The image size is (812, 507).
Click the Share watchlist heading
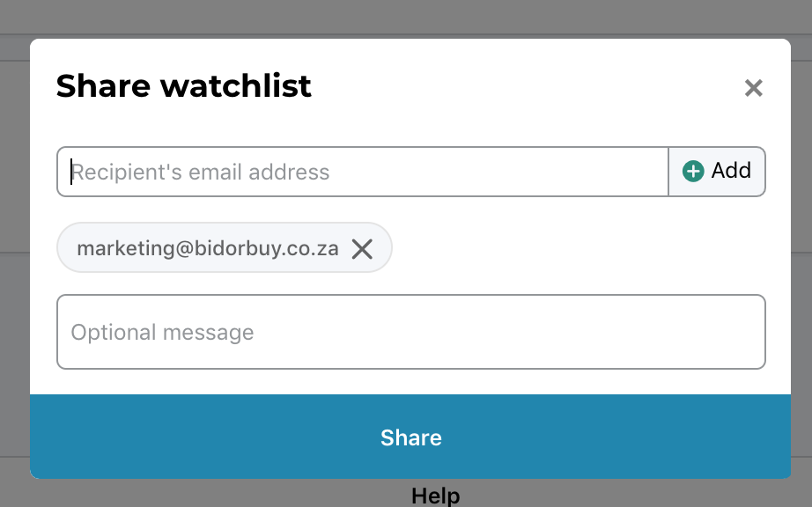pos(183,86)
